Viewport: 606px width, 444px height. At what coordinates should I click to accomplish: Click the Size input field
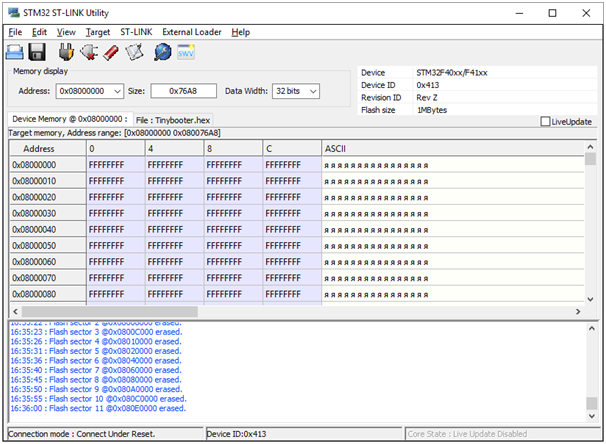click(183, 91)
